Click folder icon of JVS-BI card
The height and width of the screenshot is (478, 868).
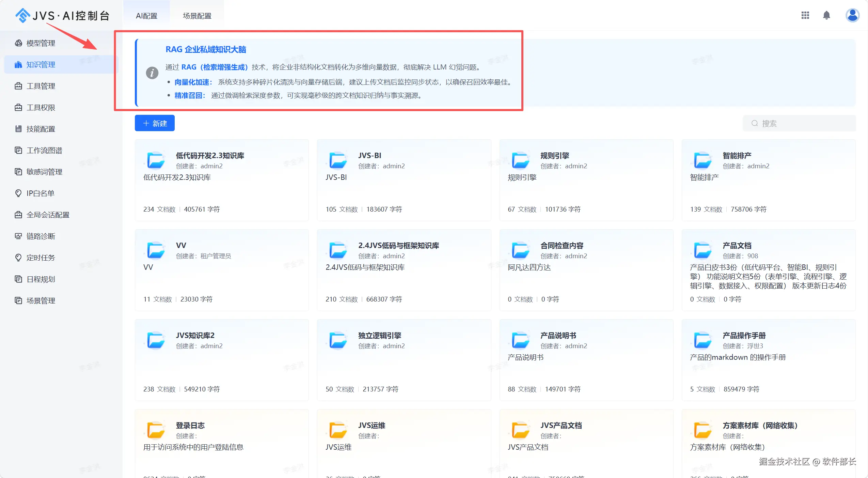point(338,160)
